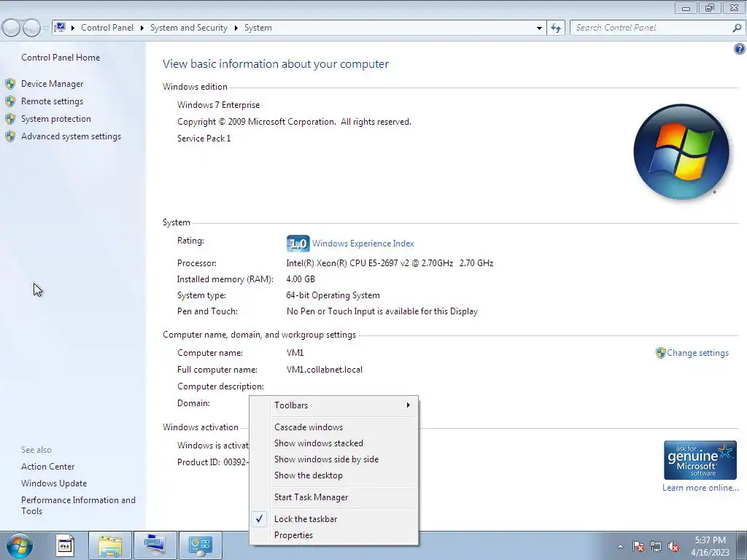
Task: Click the shield icon beside Change settings
Action: (660, 353)
